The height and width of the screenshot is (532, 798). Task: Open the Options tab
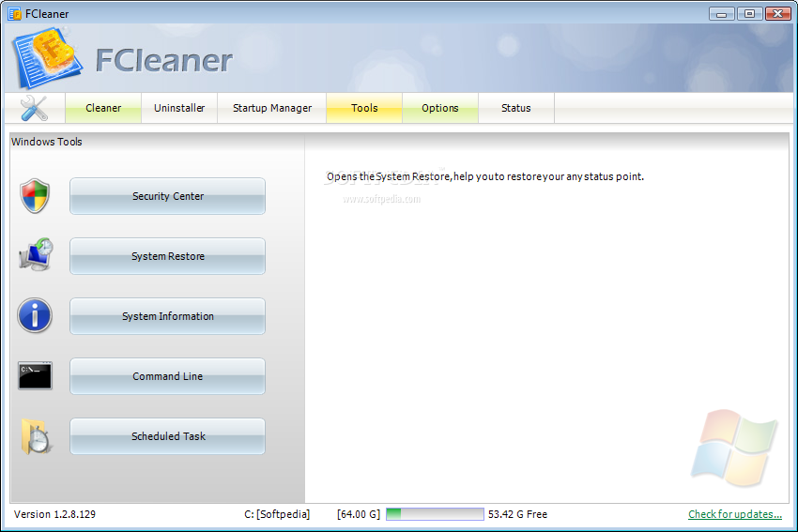point(440,108)
